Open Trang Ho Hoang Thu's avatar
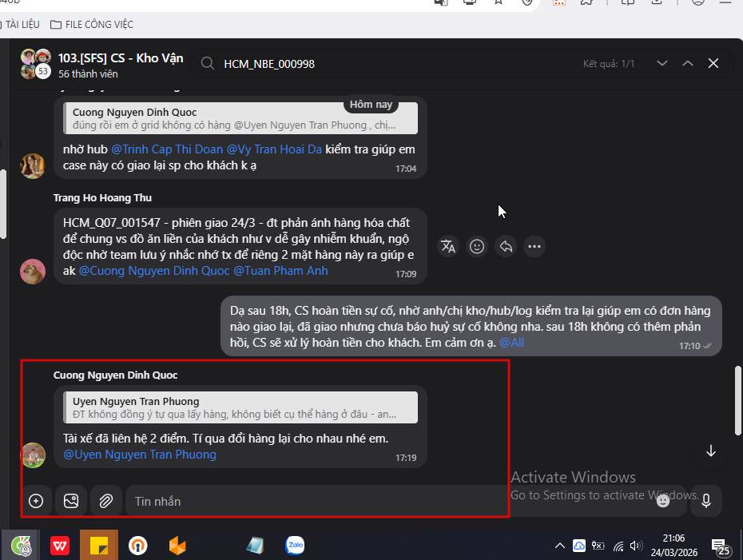Image resolution: width=743 pixels, height=560 pixels. point(32,272)
